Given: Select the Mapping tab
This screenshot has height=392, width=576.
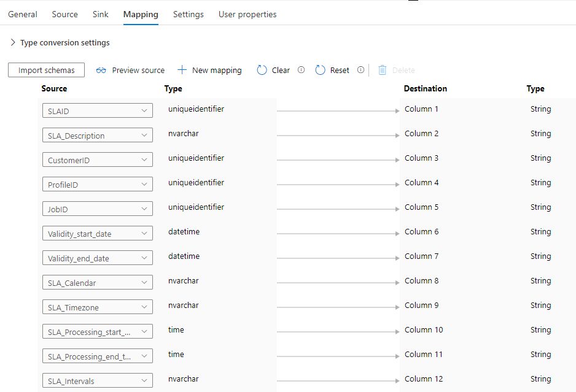Looking at the screenshot, I should (141, 14).
